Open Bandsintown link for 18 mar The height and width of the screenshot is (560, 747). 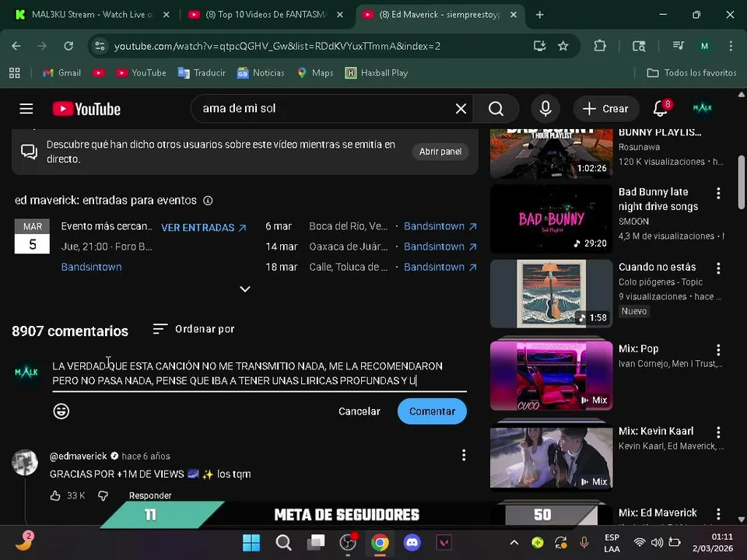(x=440, y=267)
